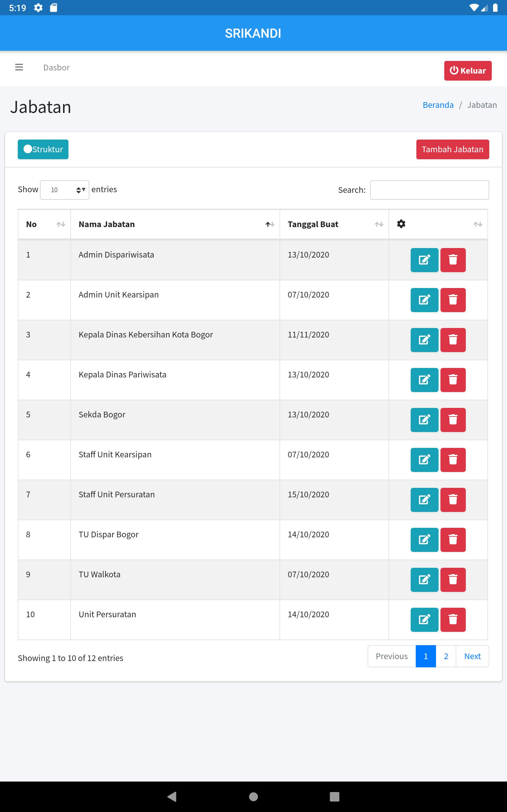
Task: Focus the Search input field
Action: (429, 190)
